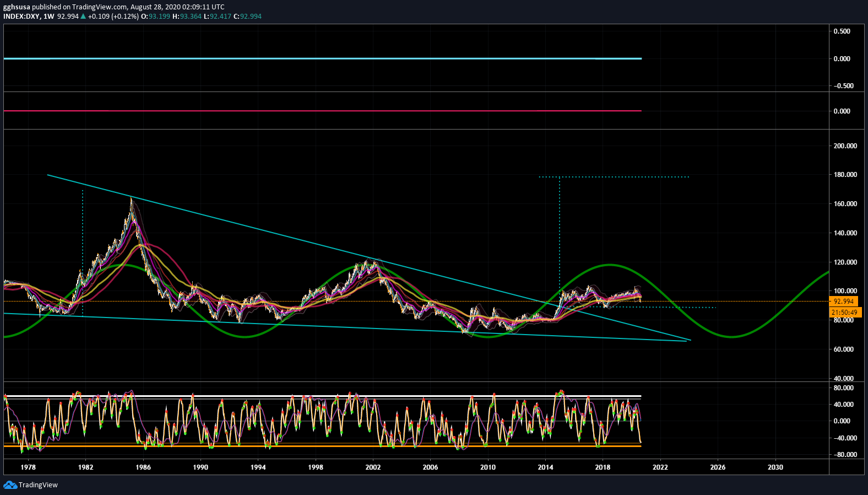Click the 2002 time axis label
The height and width of the screenshot is (495, 868).
[373, 467]
